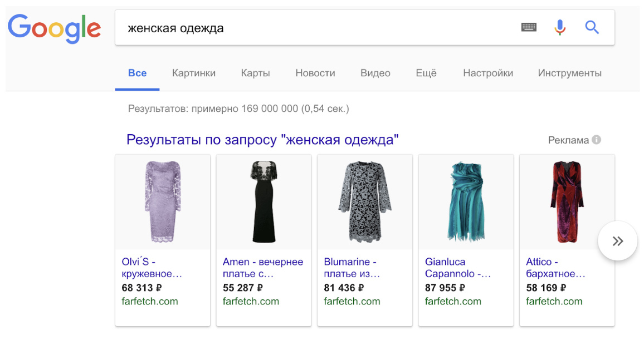Open the Карты tab
Image resolution: width=644 pixels, height=340 pixels.
(256, 73)
